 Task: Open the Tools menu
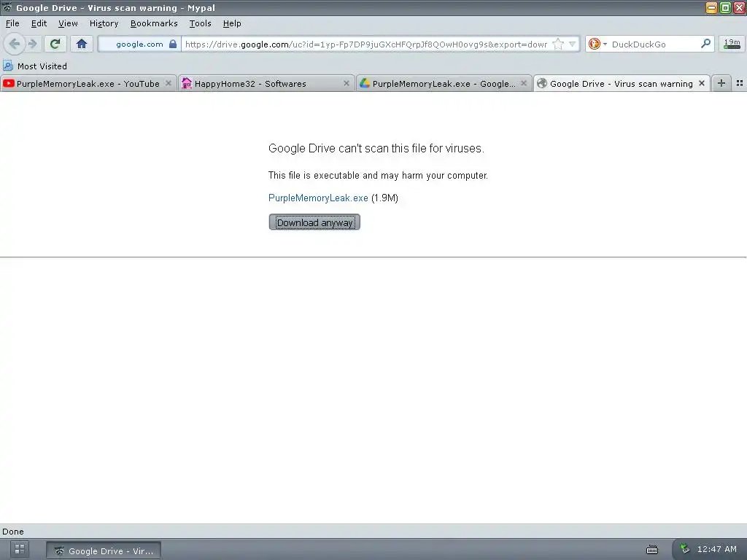(x=200, y=23)
